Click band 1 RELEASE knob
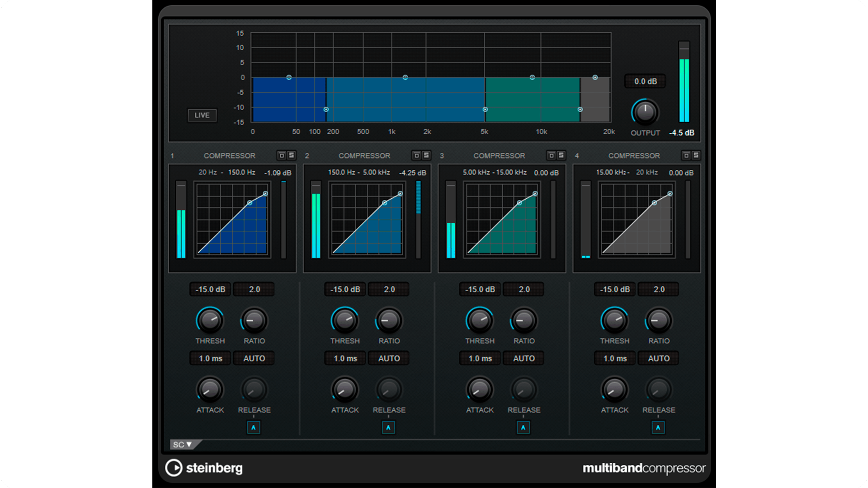 (x=254, y=389)
